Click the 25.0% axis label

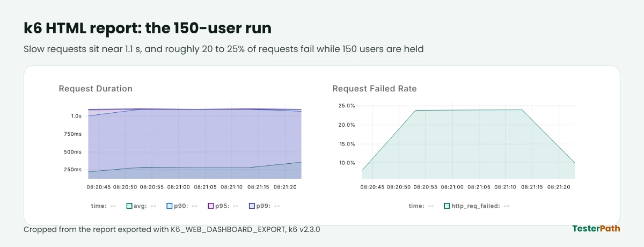point(347,106)
